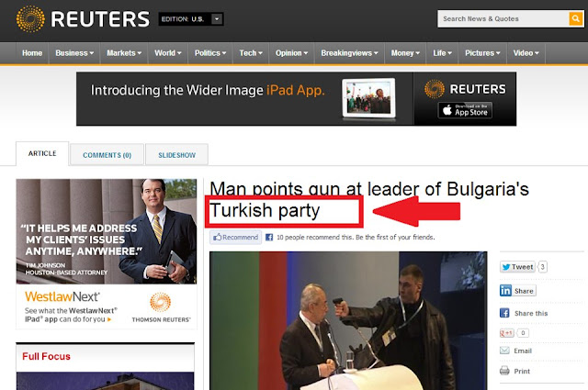The height and width of the screenshot is (390, 588).
Task: Focus the Search News & Quotes field
Action: (x=503, y=18)
